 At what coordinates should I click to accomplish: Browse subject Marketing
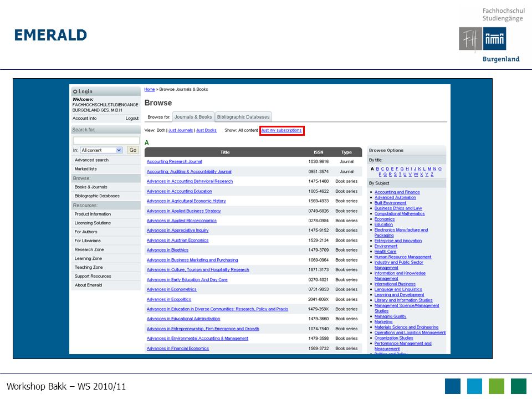[383, 322]
